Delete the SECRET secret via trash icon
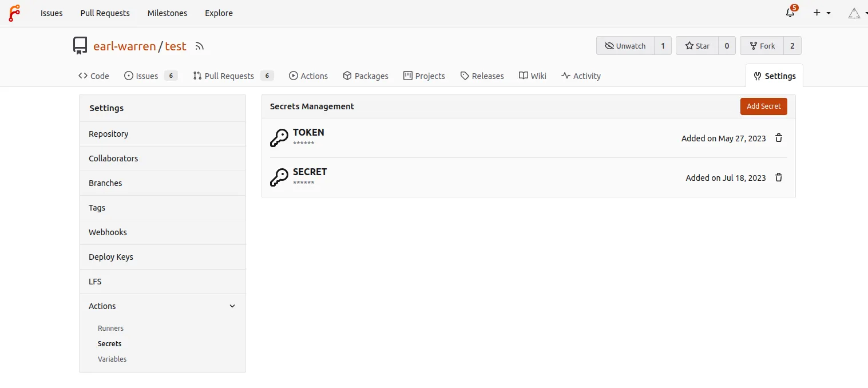This screenshot has height=388, width=868. [778, 177]
